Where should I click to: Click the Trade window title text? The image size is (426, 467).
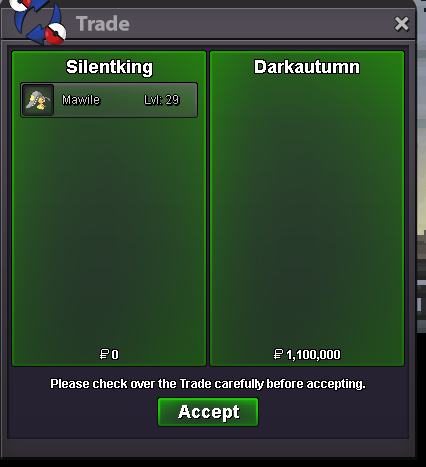pyautogui.click(x=103, y=24)
